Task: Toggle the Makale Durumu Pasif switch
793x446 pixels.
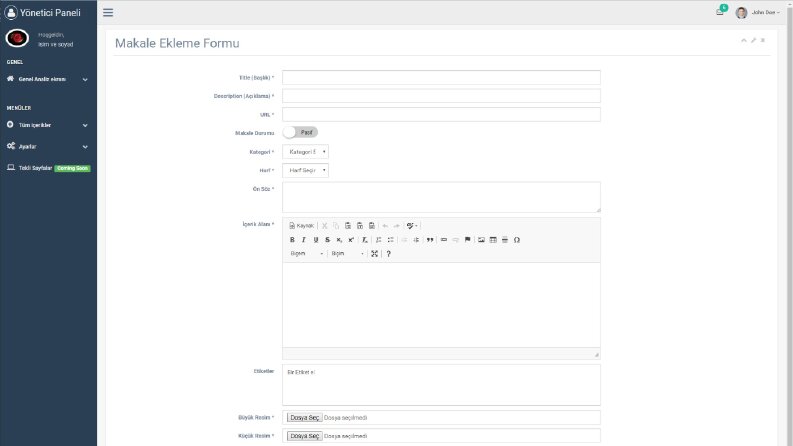Action: 300,132
